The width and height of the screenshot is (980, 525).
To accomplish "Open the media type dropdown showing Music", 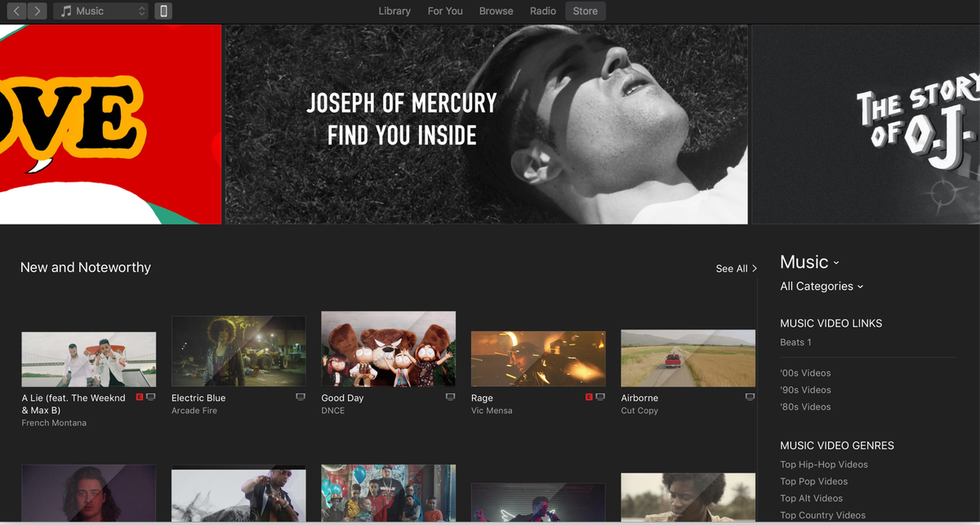I will click(x=100, y=11).
